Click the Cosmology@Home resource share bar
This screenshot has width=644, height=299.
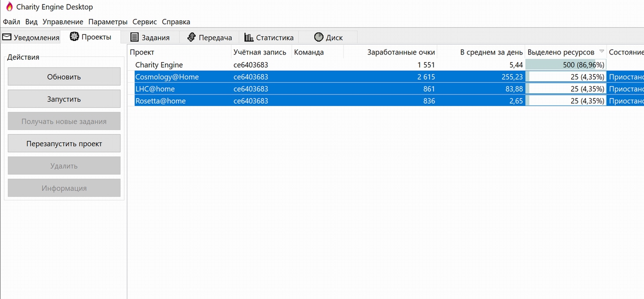pos(566,77)
